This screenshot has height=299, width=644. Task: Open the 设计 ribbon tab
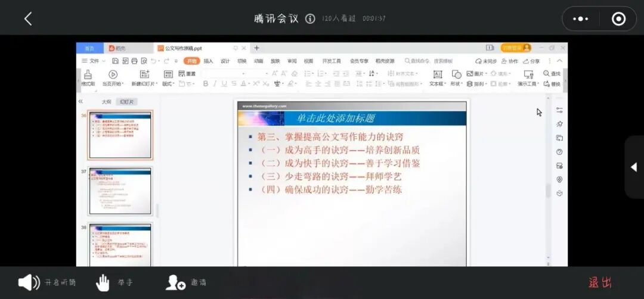coord(225,61)
